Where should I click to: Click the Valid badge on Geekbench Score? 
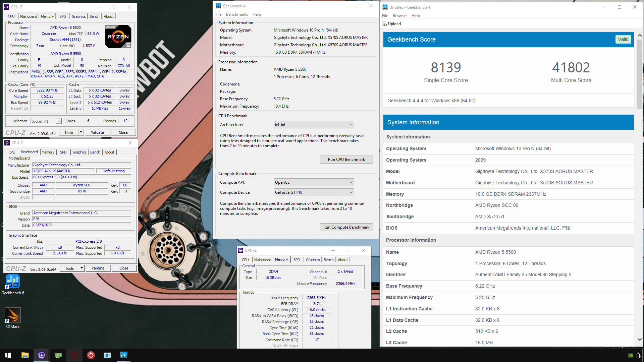tap(623, 39)
